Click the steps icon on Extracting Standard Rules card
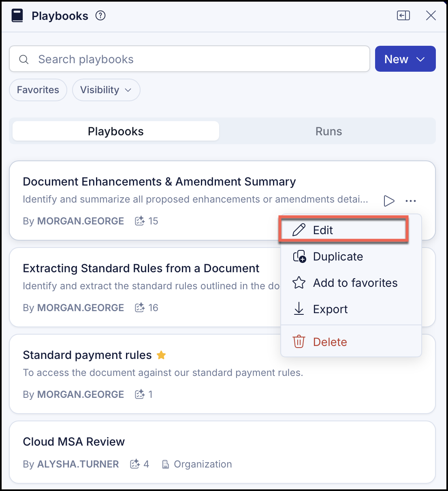The width and height of the screenshot is (448, 491). pos(140,307)
